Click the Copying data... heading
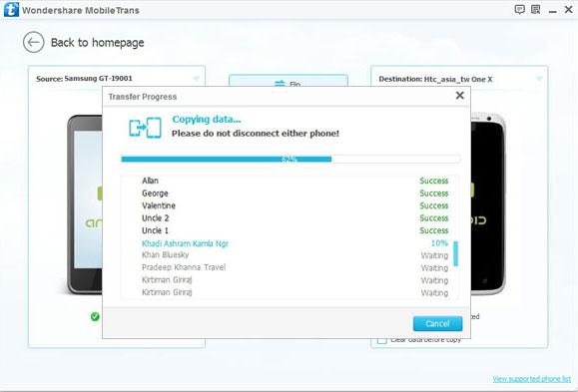This screenshot has height=392, width=578. coord(207,119)
